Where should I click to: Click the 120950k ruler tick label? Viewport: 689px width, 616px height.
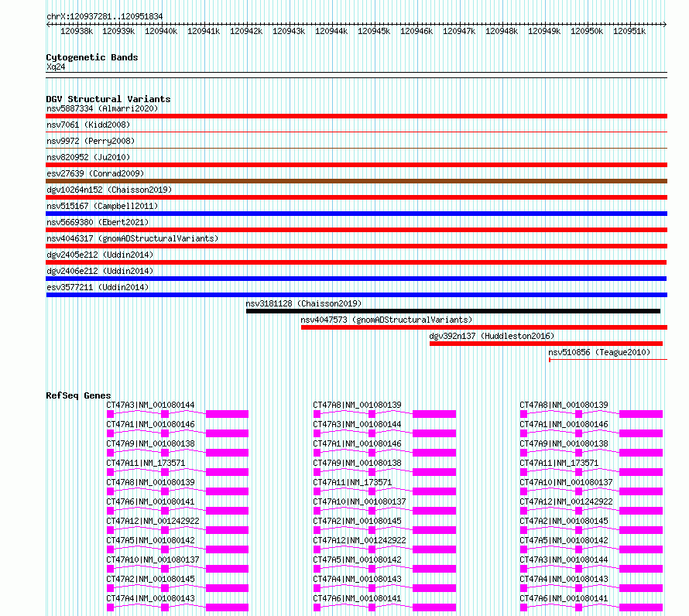coord(587,31)
